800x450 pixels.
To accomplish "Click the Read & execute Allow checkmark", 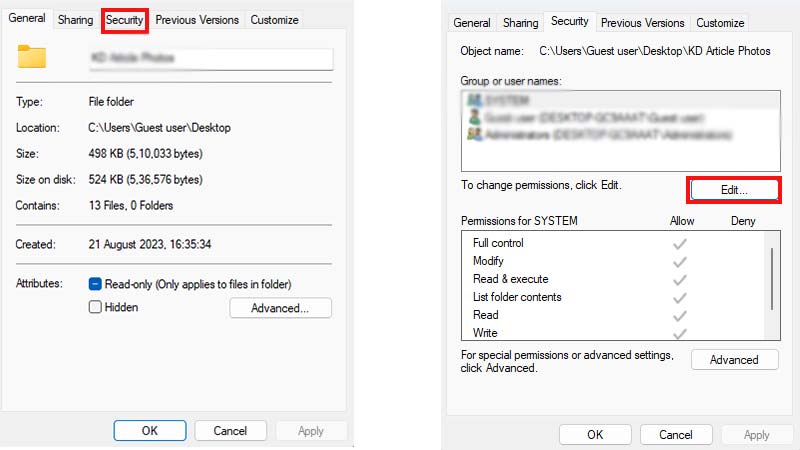I will pos(680,280).
